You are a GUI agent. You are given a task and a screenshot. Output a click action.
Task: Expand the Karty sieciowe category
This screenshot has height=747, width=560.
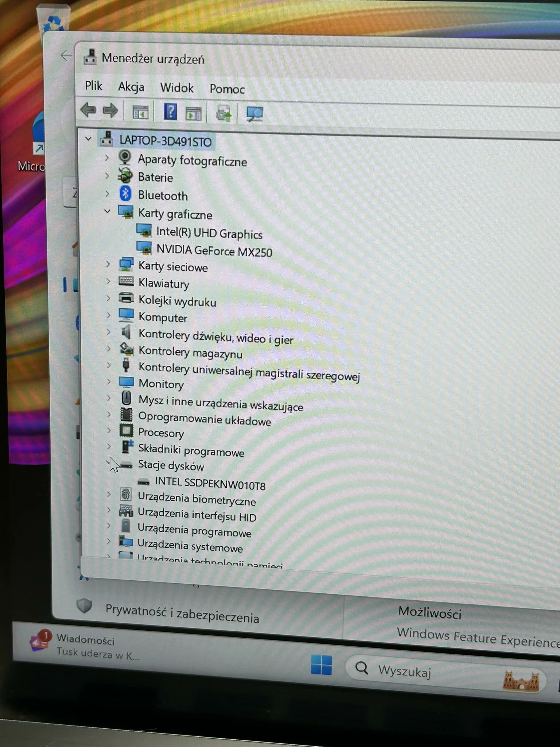[108, 263]
